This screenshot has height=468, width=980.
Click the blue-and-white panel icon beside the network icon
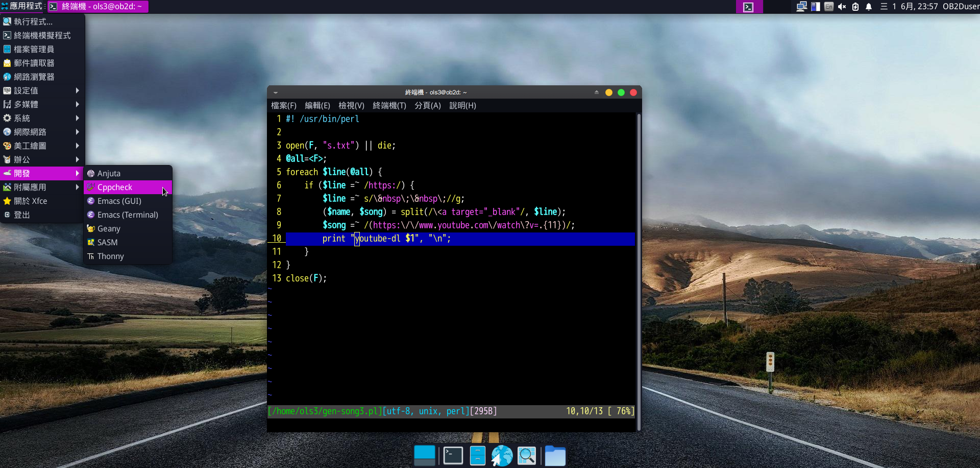click(816, 7)
